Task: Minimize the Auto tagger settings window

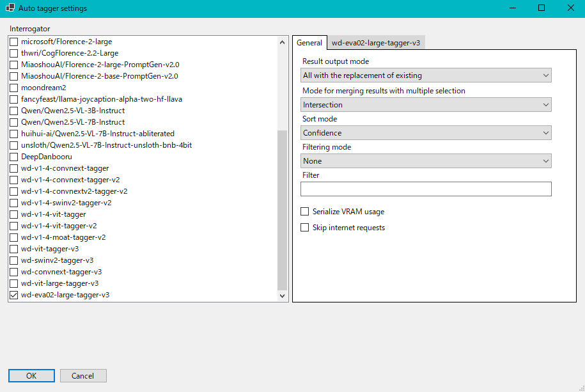Action: pyautogui.click(x=512, y=8)
